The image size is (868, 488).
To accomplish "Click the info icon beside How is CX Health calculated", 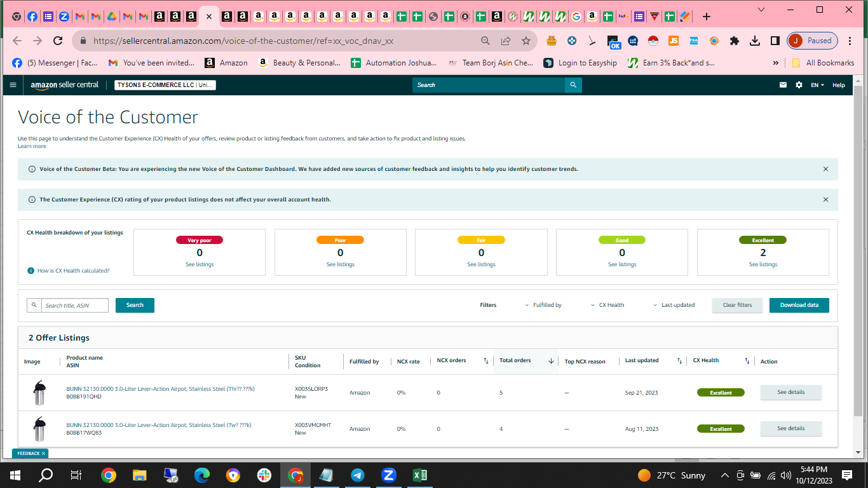I will tap(31, 271).
